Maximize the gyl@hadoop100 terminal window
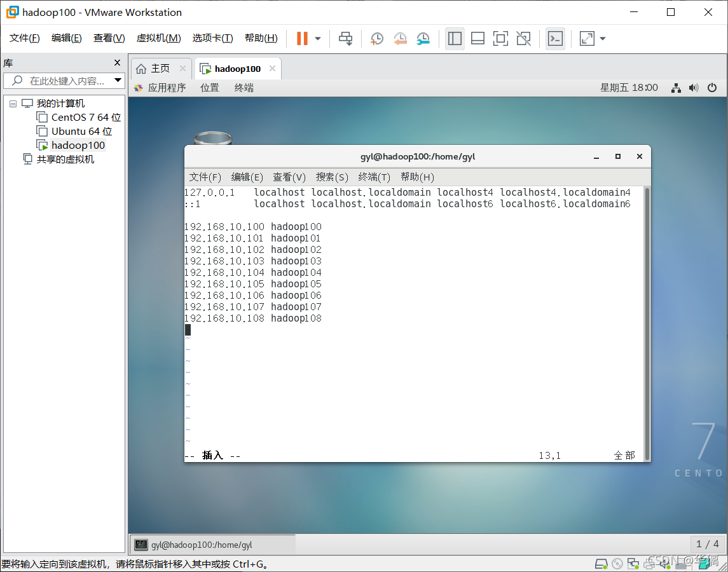This screenshot has width=728, height=572. tap(618, 156)
